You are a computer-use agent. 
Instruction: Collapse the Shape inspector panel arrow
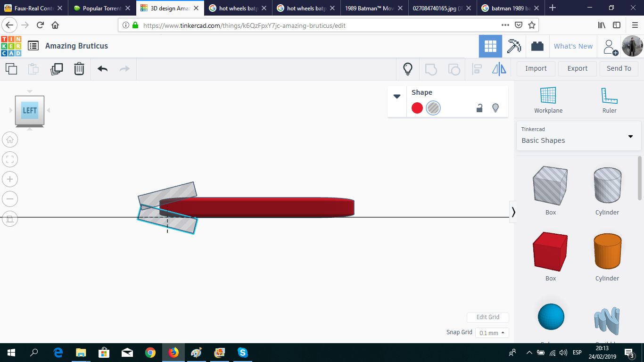(397, 96)
